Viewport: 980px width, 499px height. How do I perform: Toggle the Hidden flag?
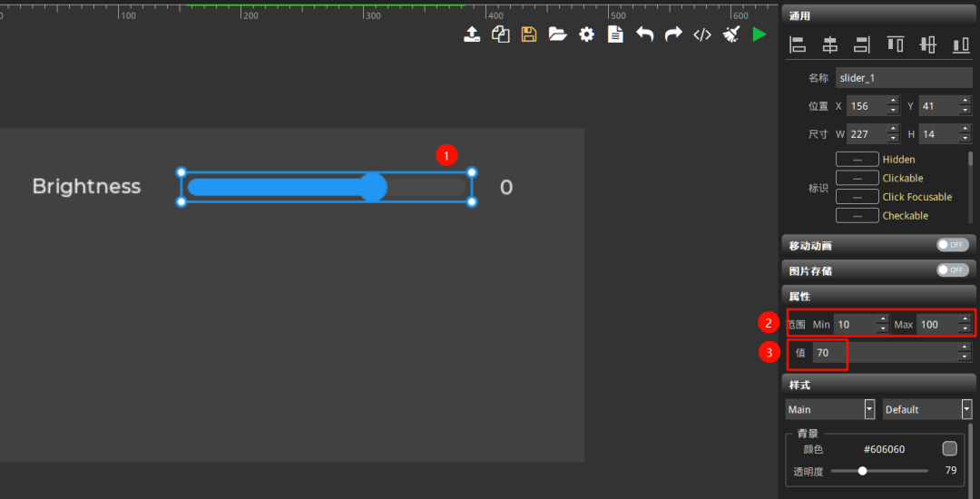[857, 160]
